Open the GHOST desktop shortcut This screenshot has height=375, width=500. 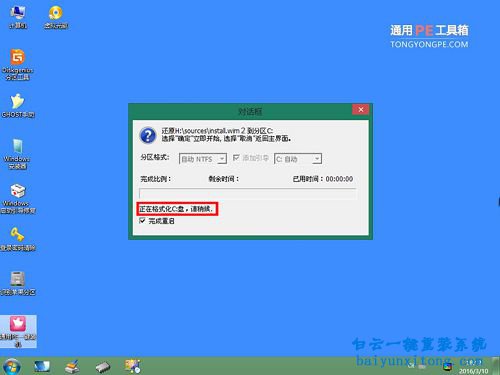coord(18,106)
